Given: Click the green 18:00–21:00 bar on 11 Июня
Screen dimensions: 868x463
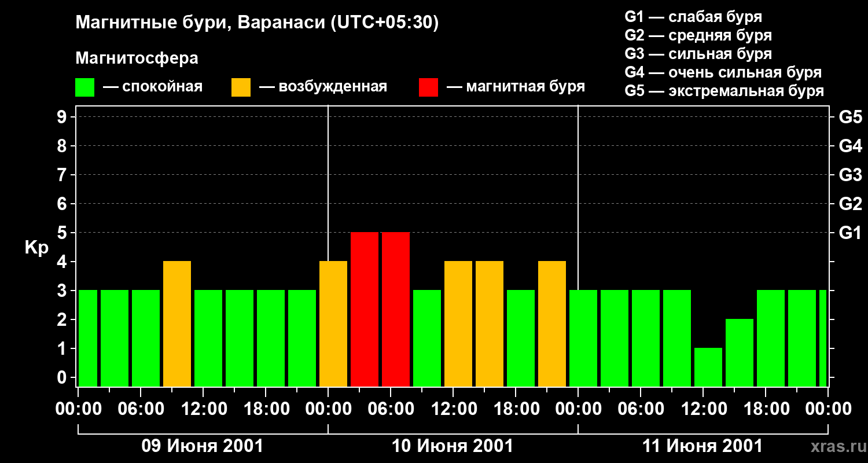Looking at the screenshot, I should point(771,339).
